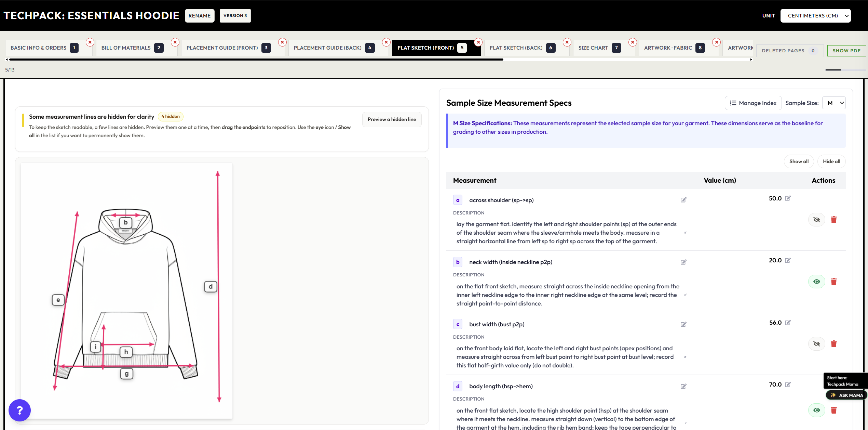Open the Version 3 selector

point(235,16)
